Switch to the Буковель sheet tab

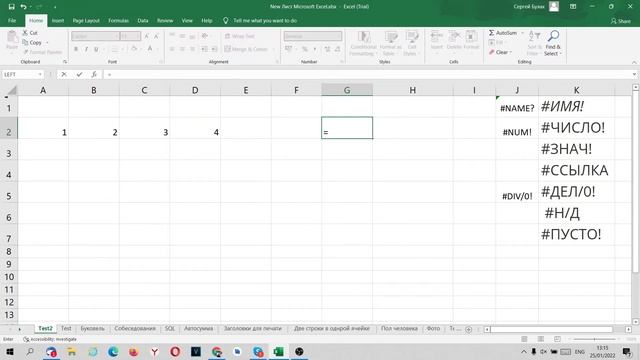point(93,329)
